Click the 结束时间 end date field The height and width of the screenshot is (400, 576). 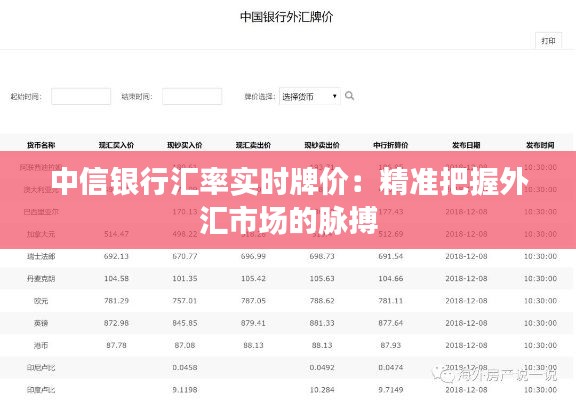192,96
